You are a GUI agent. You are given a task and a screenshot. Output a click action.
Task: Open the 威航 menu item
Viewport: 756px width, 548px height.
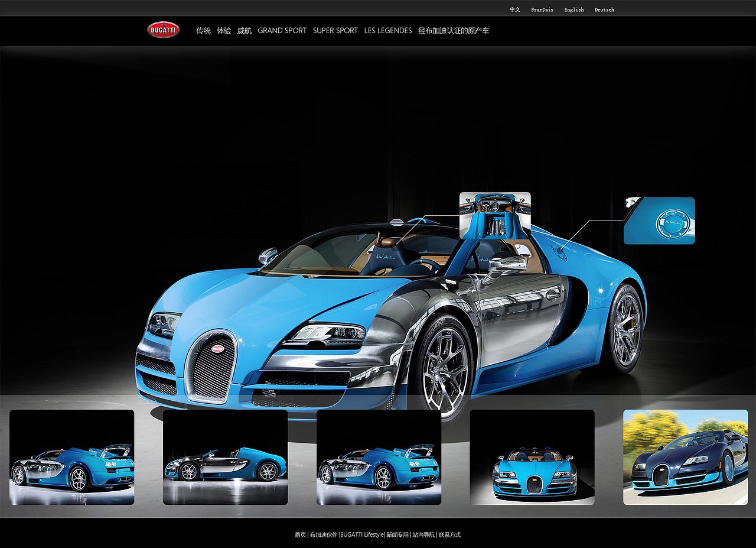click(245, 30)
